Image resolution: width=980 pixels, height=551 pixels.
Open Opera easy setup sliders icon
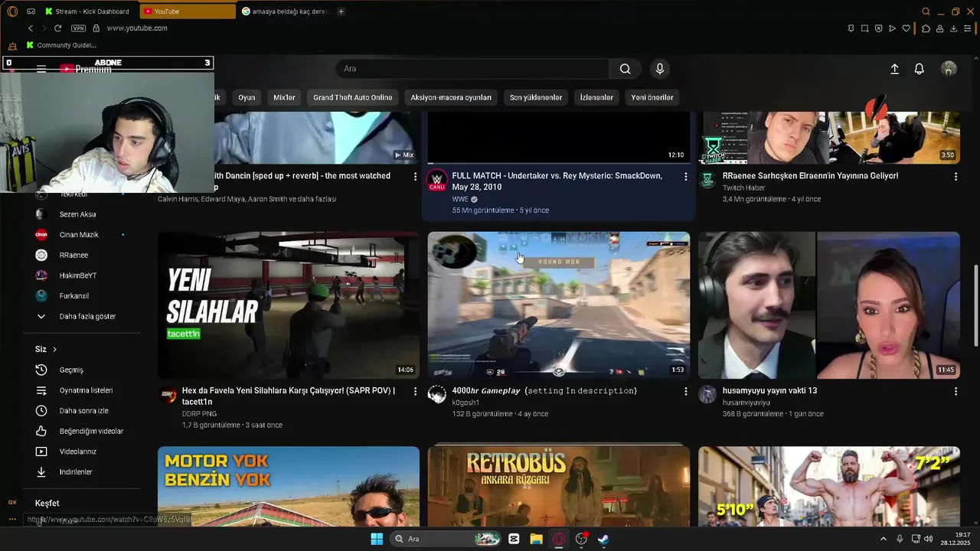pos(967,28)
